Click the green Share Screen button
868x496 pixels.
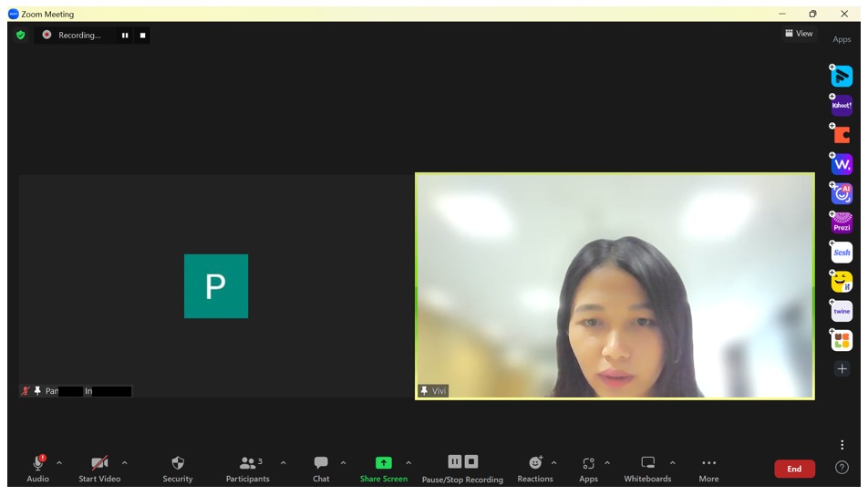coord(384,469)
